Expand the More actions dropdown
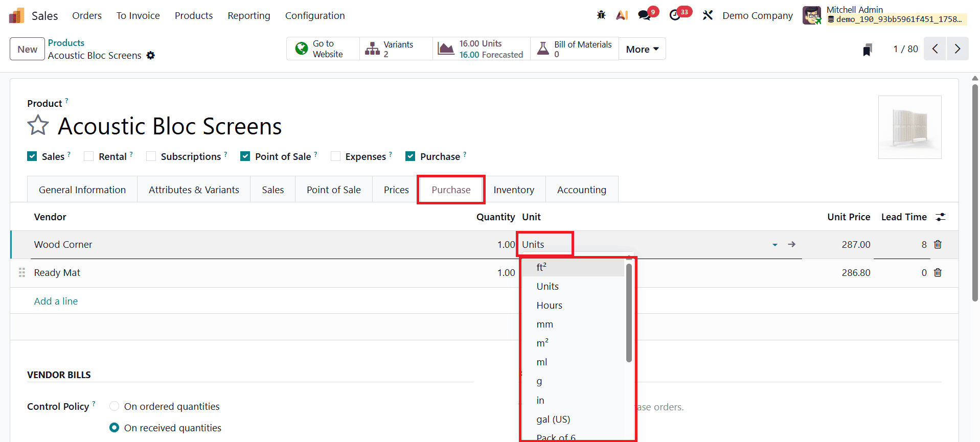The height and width of the screenshot is (442, 980). (x=642, y=49)
